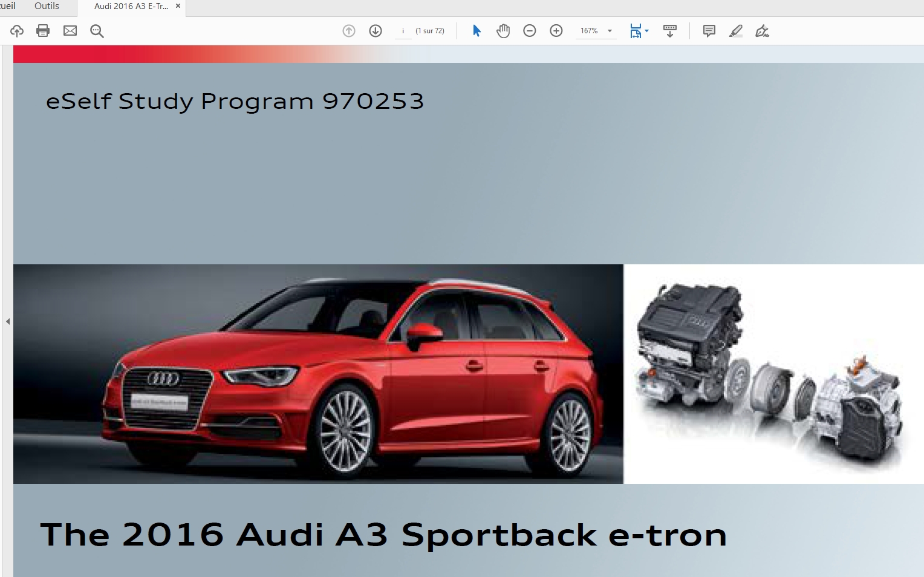Open the fit page options dropdown arrow

coord(647,31)
